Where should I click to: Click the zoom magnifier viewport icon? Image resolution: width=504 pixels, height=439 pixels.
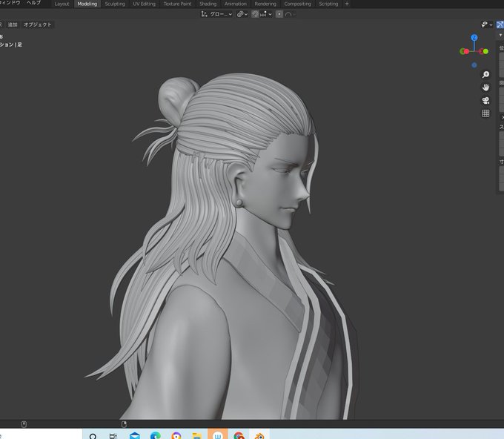tap(485, 75)
